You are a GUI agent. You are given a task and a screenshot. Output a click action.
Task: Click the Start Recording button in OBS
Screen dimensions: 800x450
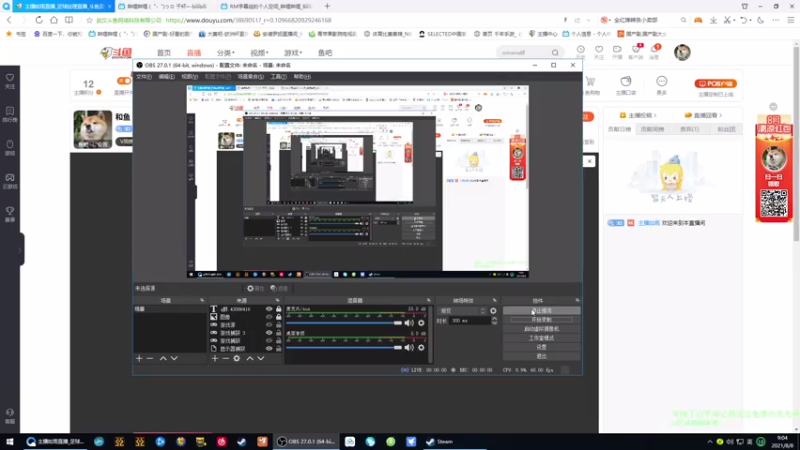[541, 320]
